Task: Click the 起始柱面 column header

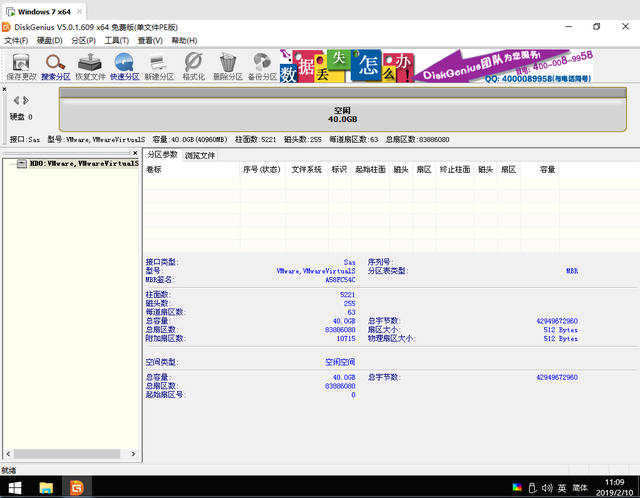Action: (370, 169)
